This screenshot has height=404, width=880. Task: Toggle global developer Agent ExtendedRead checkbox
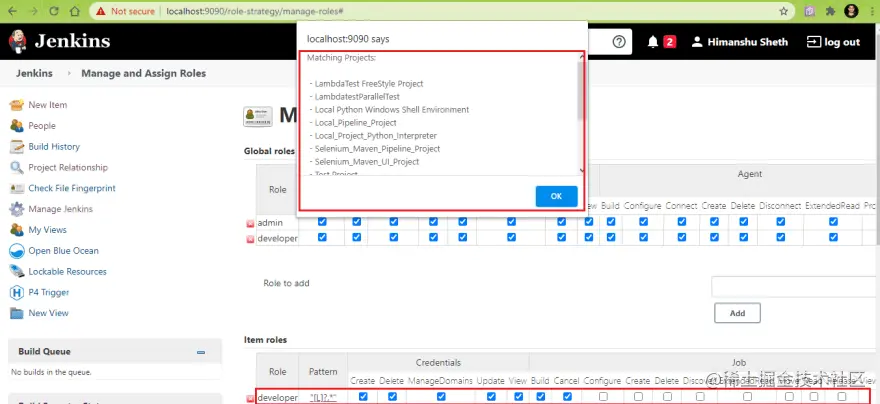(x=833, y=237)
